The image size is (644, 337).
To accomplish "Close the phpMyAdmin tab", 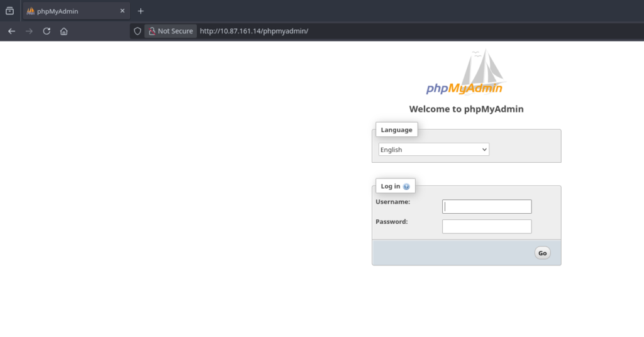I will click(x=123, y=11).
